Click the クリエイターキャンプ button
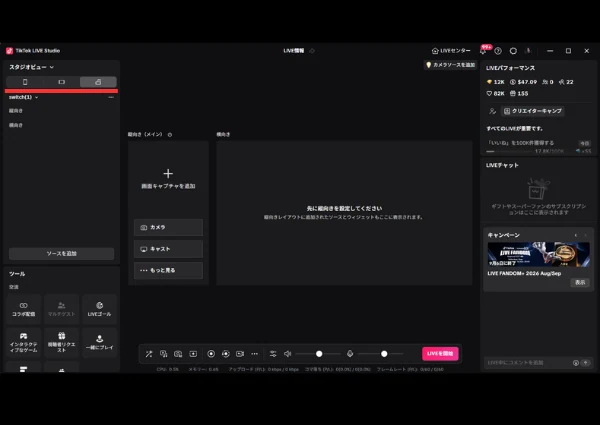 coord(533,111)
